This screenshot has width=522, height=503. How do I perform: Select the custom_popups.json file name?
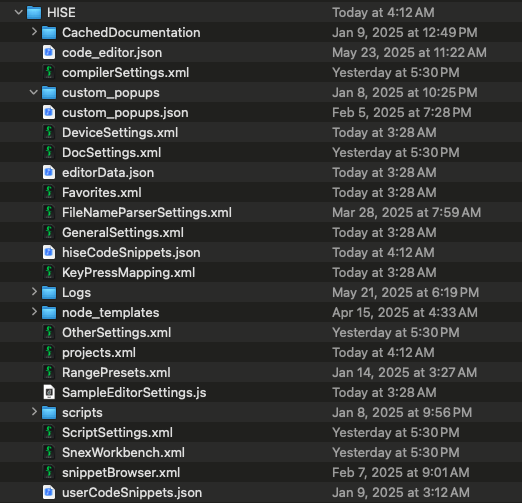coord(125,113)
